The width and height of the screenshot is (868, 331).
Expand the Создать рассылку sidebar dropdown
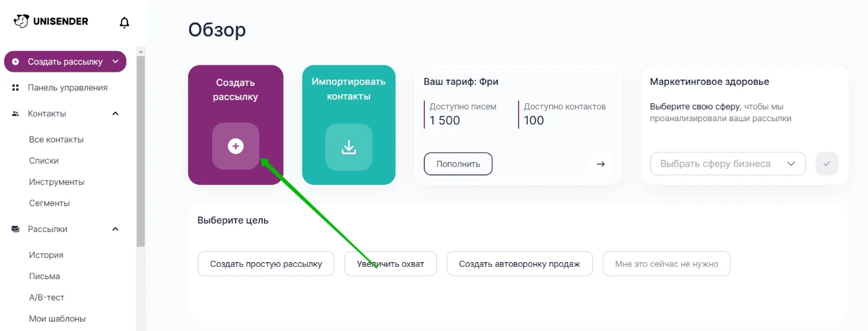pyautogui.click(x=115, y=62)
